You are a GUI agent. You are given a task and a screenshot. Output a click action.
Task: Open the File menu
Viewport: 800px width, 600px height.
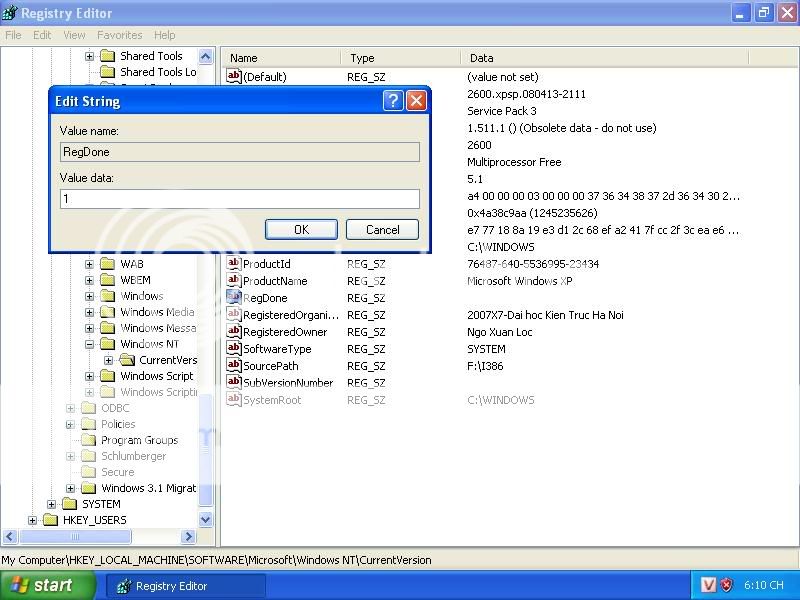coord(13,35)
